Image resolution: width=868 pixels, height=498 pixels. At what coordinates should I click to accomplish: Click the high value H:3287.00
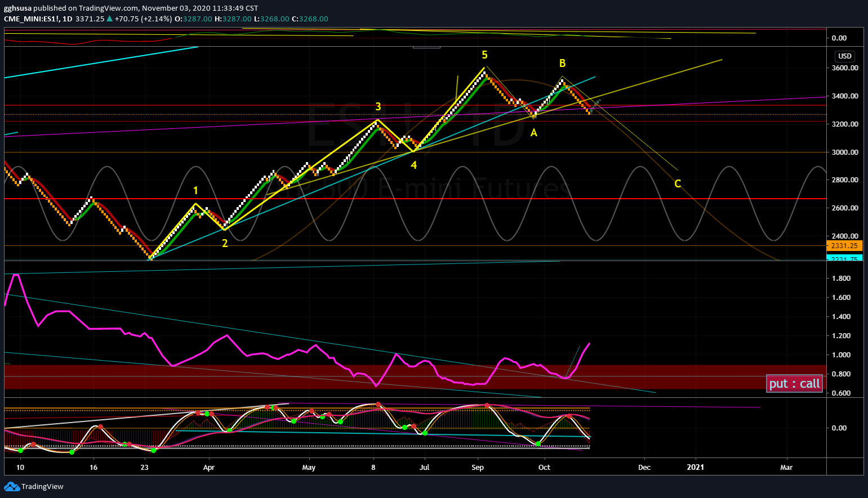[x=233, y=19]
